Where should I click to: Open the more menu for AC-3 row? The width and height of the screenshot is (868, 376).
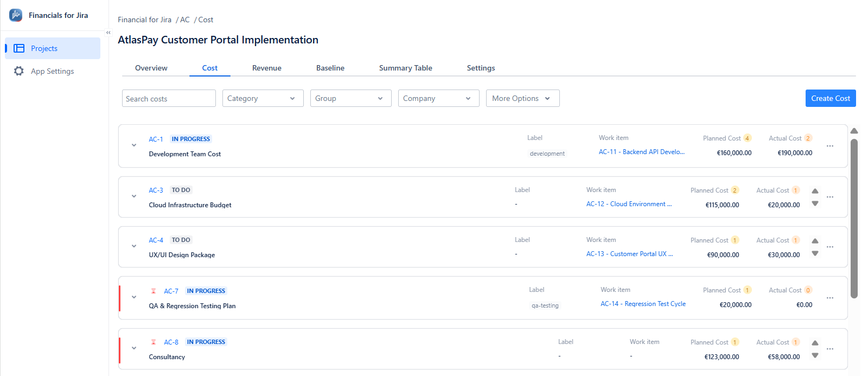click(x=830, y=197)
